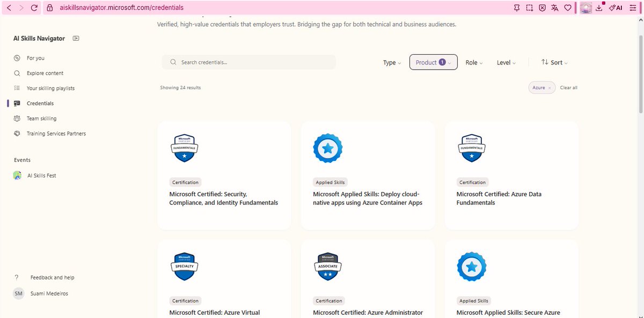Click the Team skilling icon

point(17,119)
